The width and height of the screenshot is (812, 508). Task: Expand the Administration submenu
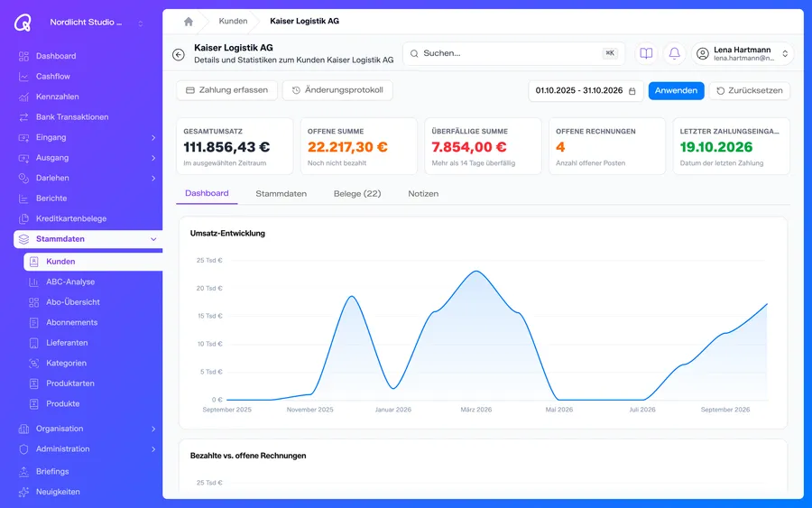153,449
